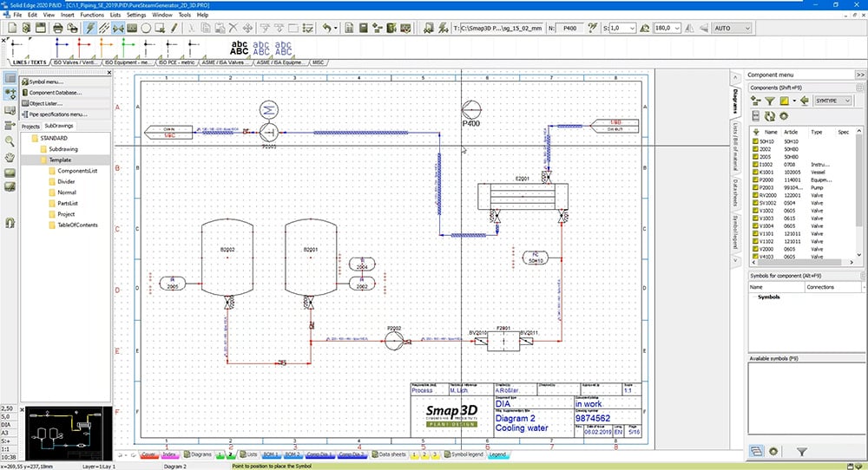Open the Symbol legend sheet tab
The width and height of the screenshot is (868, 470).
(464, 454)
